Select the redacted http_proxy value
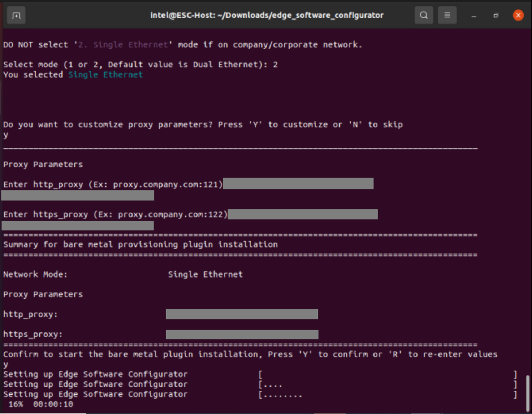 pos(242,314)
